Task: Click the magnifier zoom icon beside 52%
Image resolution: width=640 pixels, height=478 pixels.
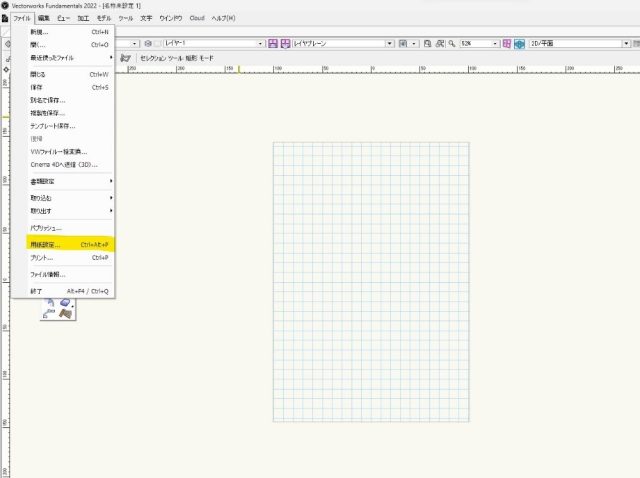Action: (x=449, y=44)
